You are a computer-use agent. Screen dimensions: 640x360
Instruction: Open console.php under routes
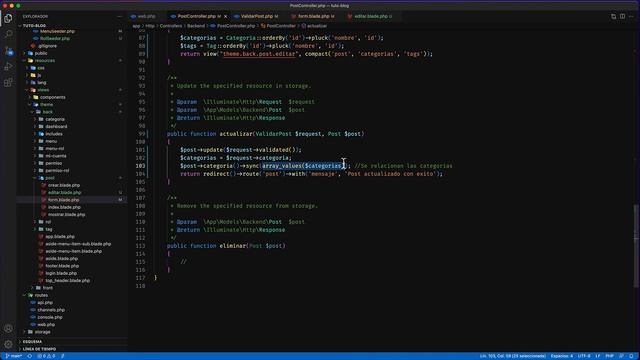coord(50,317)
